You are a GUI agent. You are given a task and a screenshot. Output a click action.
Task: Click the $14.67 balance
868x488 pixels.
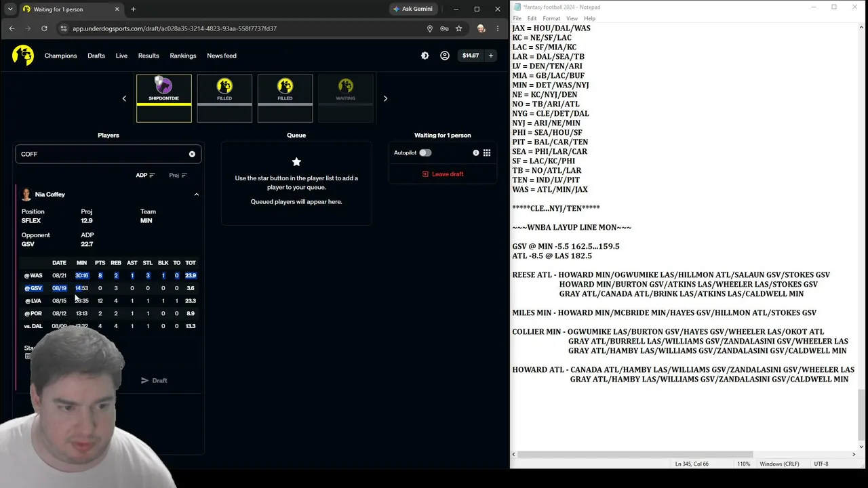pyautogui.click(x=471, y=56)
